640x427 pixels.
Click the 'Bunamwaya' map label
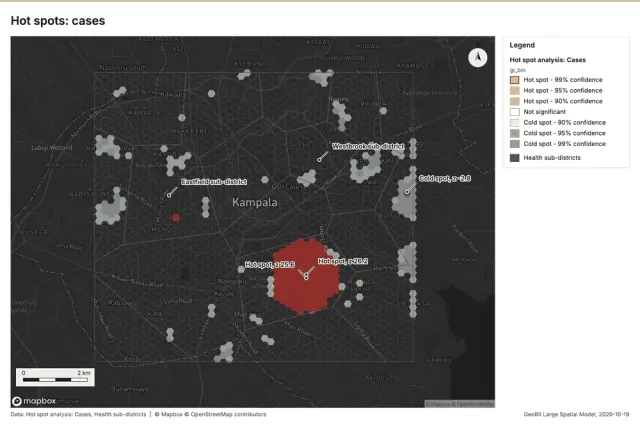pyautogui.click(x=129, y=389)
